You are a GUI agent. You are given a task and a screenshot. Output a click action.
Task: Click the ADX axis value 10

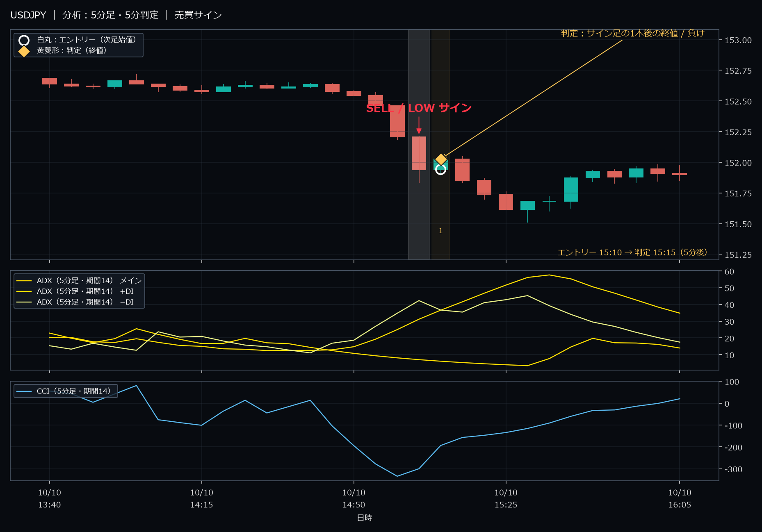(730, 355)
